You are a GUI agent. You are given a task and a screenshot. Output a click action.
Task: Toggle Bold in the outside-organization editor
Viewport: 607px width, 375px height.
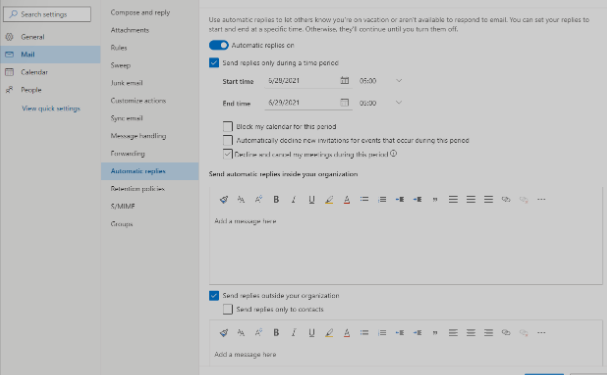(x=276, y=333)
